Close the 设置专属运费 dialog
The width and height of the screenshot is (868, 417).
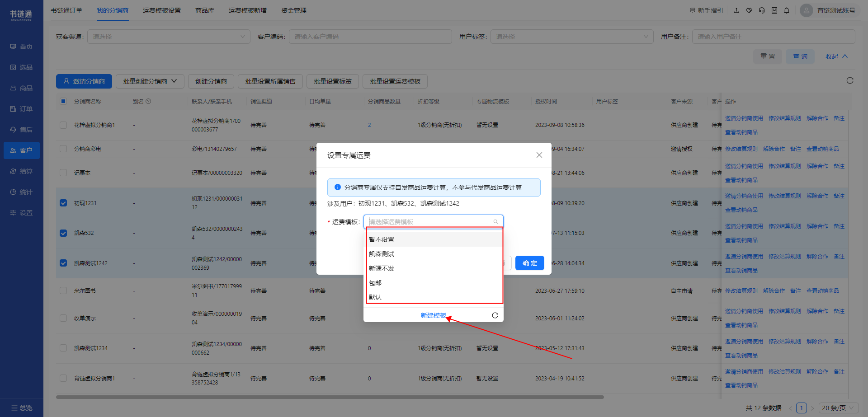click(x=539, y=155)
